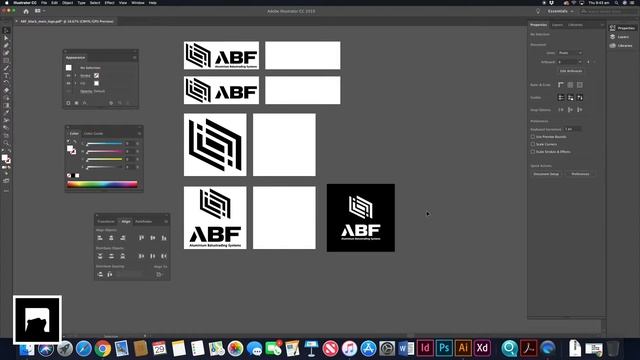Pick a color from the spectrum bar
The width and height of the screenshot is (640, 360).
coord(102,184)
